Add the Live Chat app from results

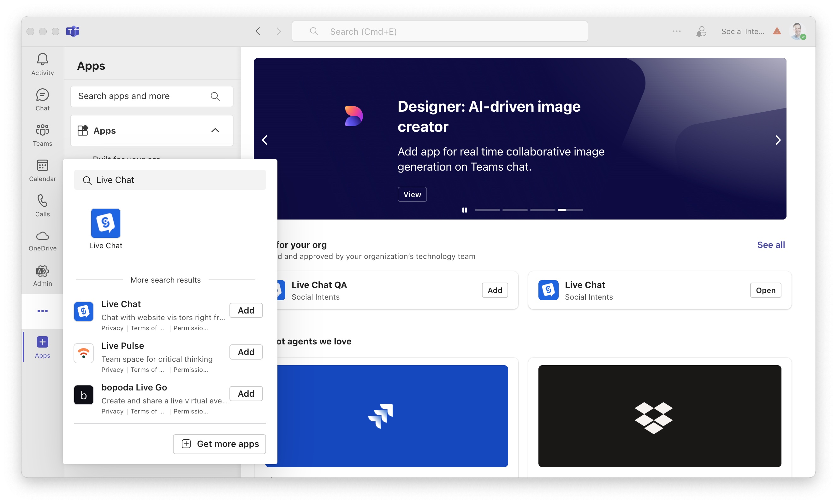pos(246,310)
